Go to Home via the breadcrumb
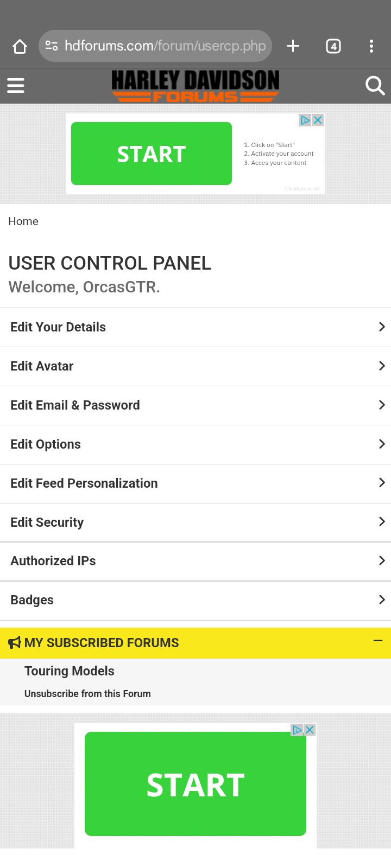The width and height of the screenshot is (391, 868). pyautogui.click(x=23, y=221)
